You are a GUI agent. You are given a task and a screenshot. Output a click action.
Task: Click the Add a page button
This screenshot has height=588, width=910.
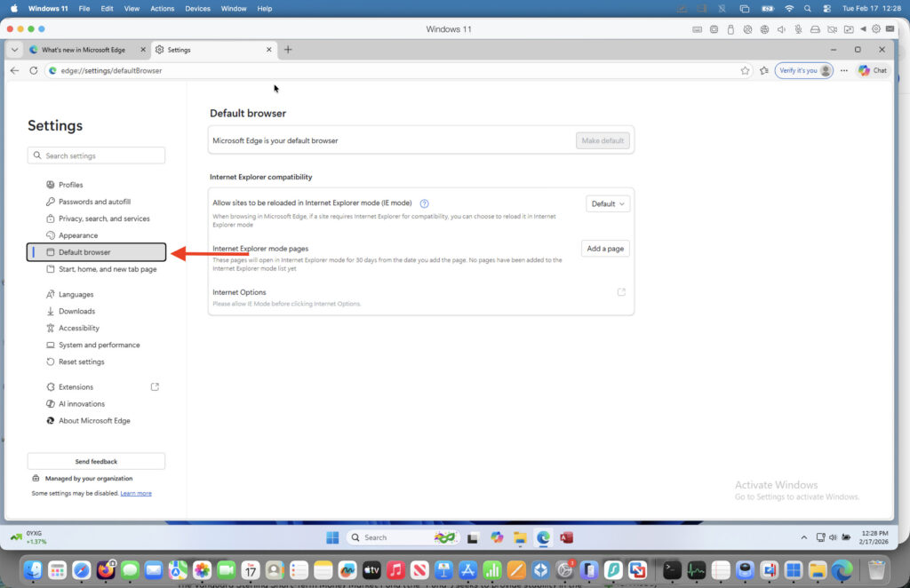(x=605, y=249)
